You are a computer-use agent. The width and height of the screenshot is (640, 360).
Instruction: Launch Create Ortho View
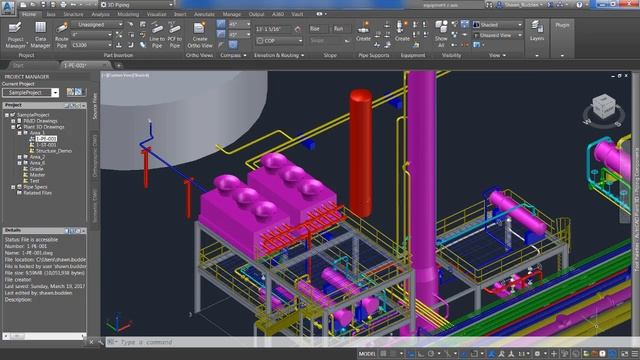tap(200, 36)
